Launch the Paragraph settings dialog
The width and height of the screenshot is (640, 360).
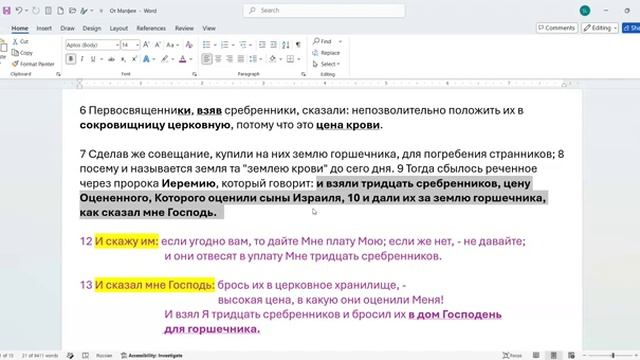coord(303,74)
